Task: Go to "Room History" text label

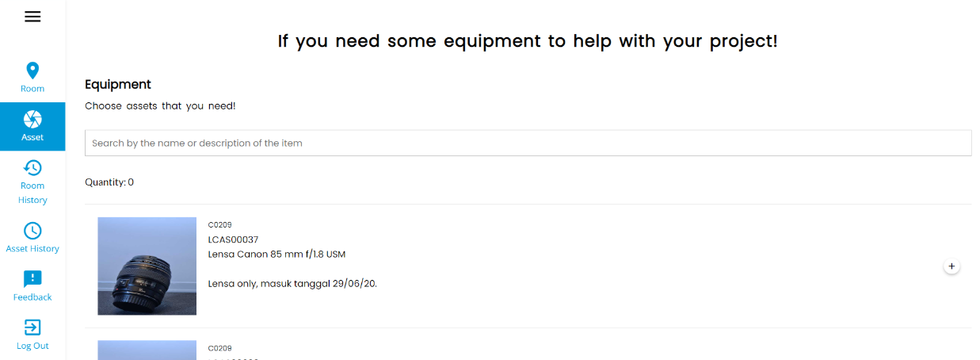Action: point(32,193)
